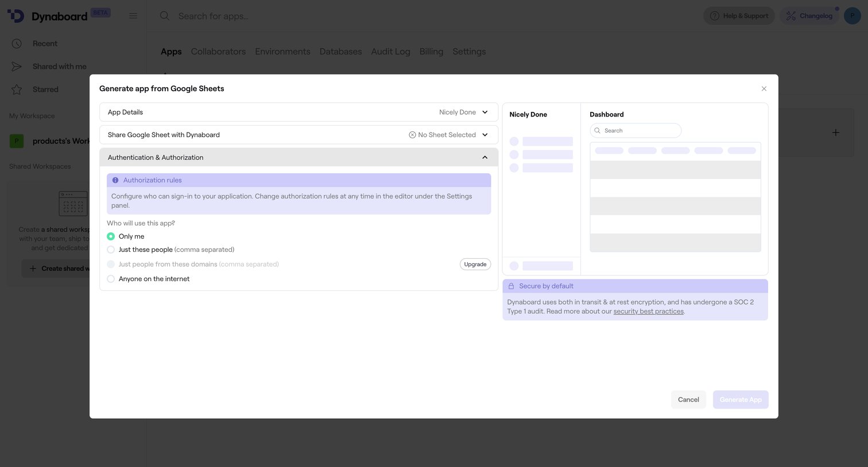This screenshot has height=467, width=868.
Task: Open Starred in the sidebar
Action: [45, 89]
